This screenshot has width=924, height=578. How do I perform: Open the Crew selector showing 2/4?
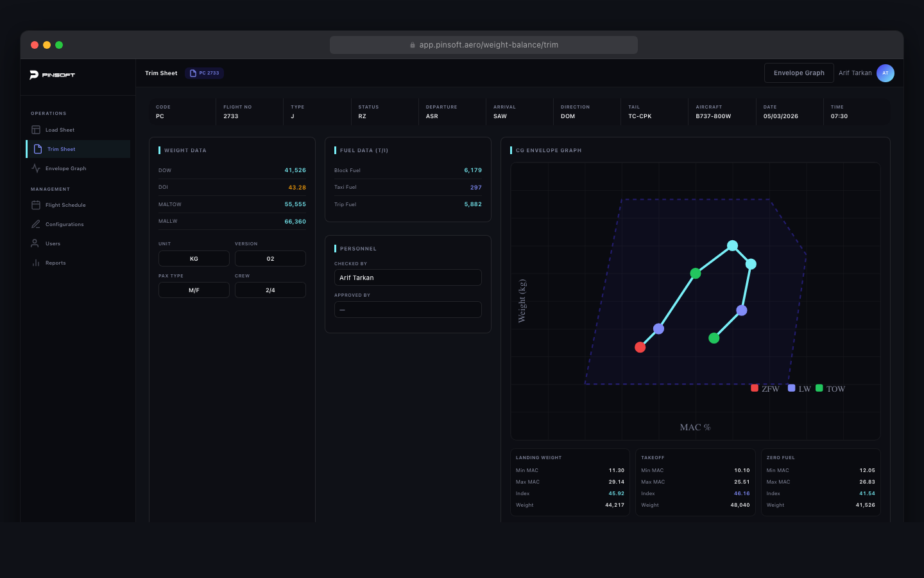pos(270,290)
